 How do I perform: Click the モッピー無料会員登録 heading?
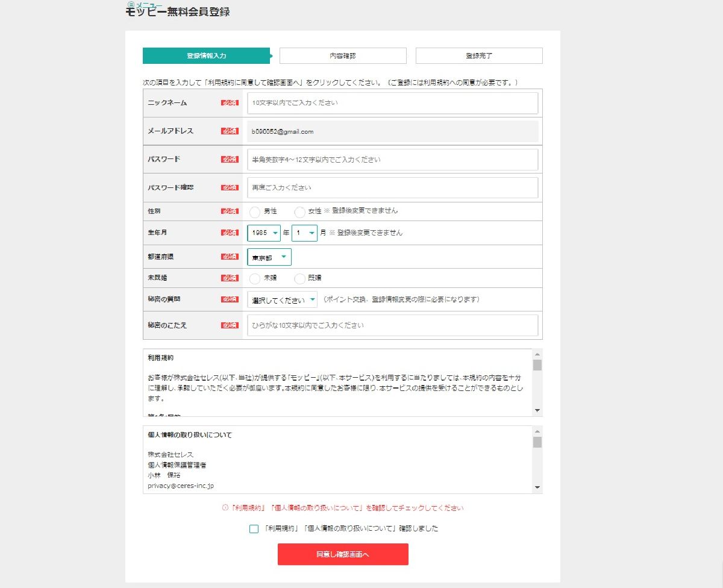pos(178,11)
